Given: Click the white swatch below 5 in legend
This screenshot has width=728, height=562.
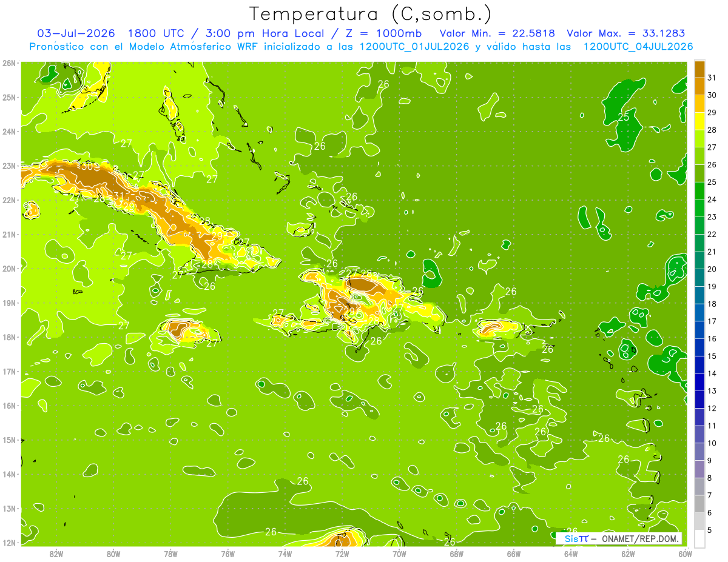Looking at the screenshot, I should (x=699, y=538).
